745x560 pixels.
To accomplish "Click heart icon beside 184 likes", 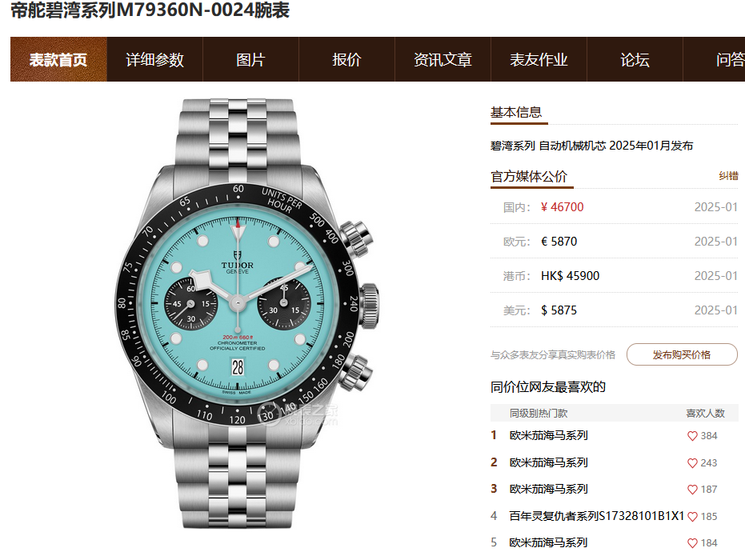I will (x=692, y=543).
